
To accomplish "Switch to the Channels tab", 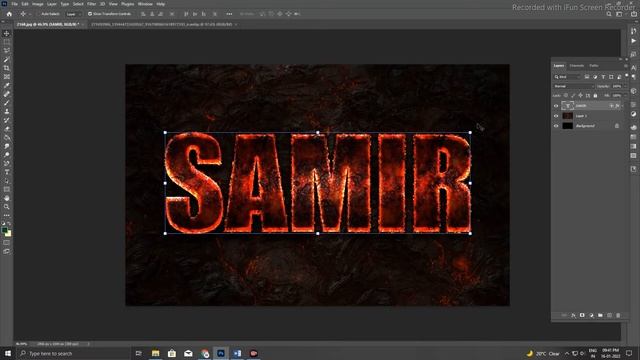I will [x=576, y=66].
